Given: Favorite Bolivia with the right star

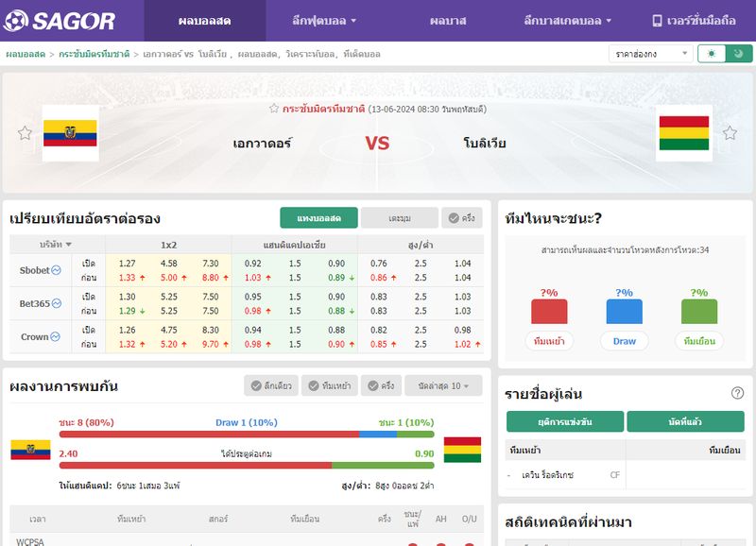Looking at the screenshot, I should pyautogui.click(x=730, y=133).
